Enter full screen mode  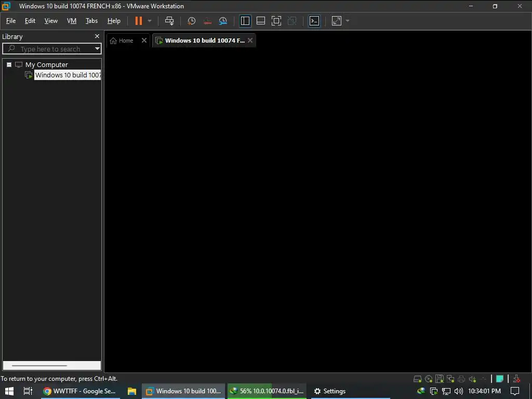pyautogui.click(x=276, y=21)
